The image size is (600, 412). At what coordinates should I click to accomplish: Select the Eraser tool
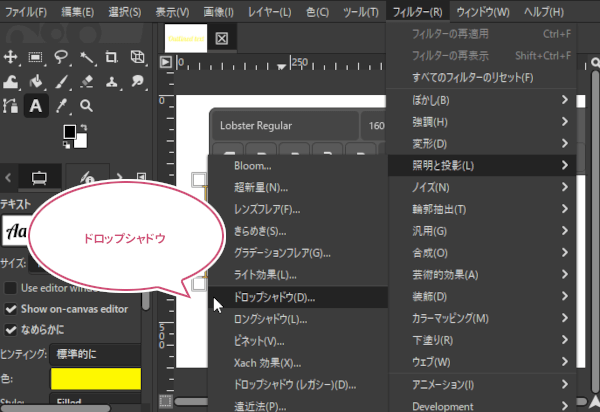tap(85, 82)
